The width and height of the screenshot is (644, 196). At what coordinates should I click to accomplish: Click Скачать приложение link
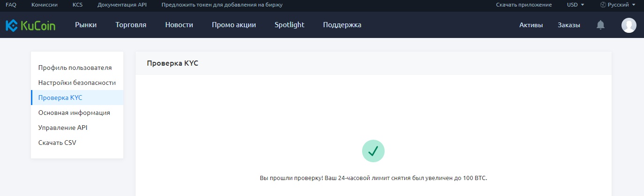pyautogui.click(x=524, y=5)
